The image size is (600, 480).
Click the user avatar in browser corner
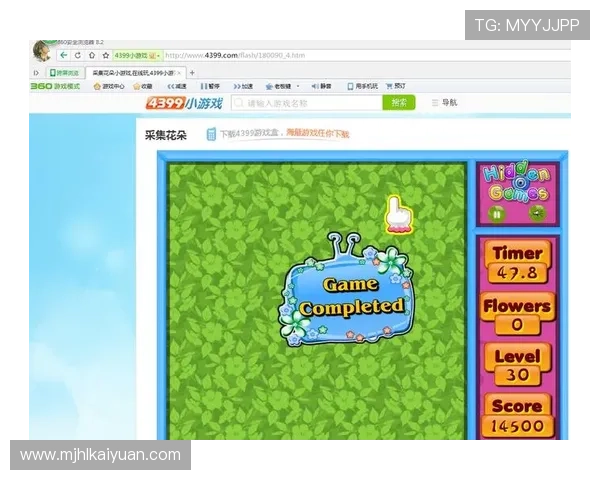click(41, 51)
